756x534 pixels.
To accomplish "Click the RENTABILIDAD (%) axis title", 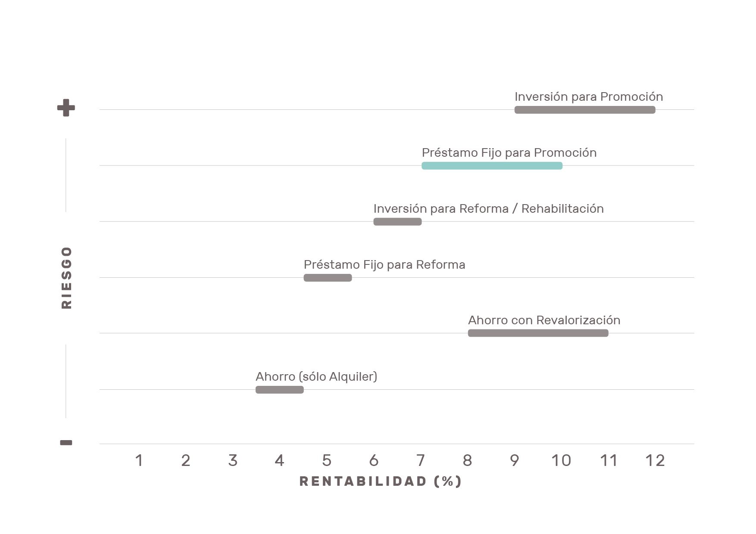I will click(x=381, y=481).
